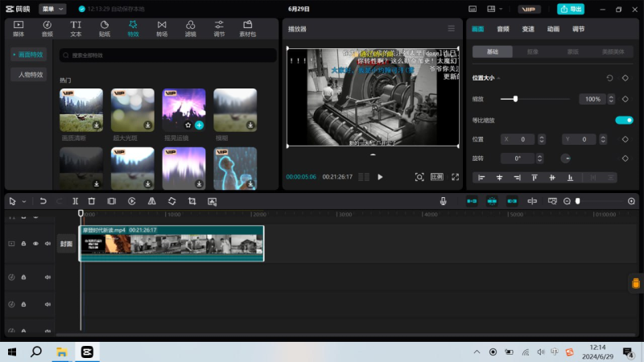Toggle preview axis in timeline toolbar

[x=532, y=201]
